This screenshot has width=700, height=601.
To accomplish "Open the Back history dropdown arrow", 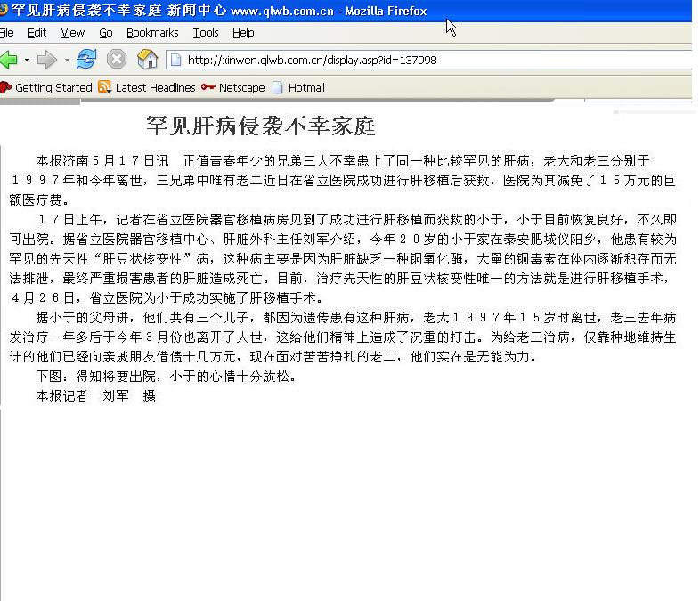I will pos(27,61).
